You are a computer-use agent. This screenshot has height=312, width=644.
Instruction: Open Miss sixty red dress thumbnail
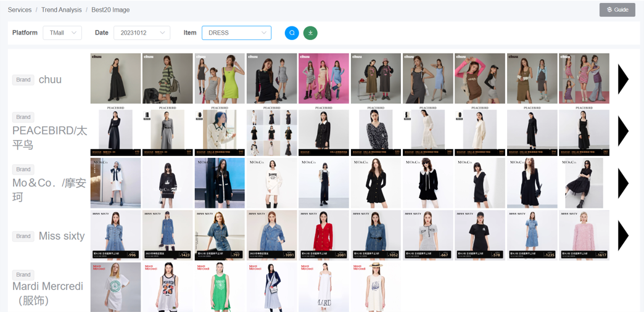[x=324, y=235]
